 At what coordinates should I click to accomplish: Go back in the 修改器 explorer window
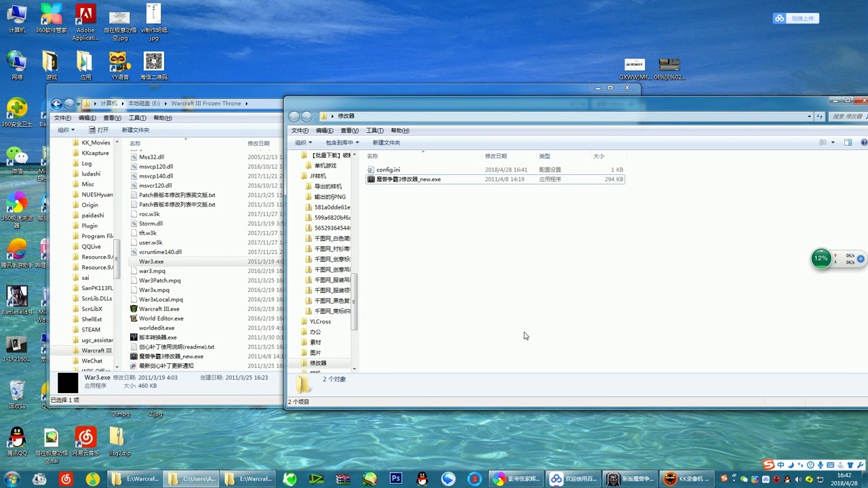tap(294, 117)
